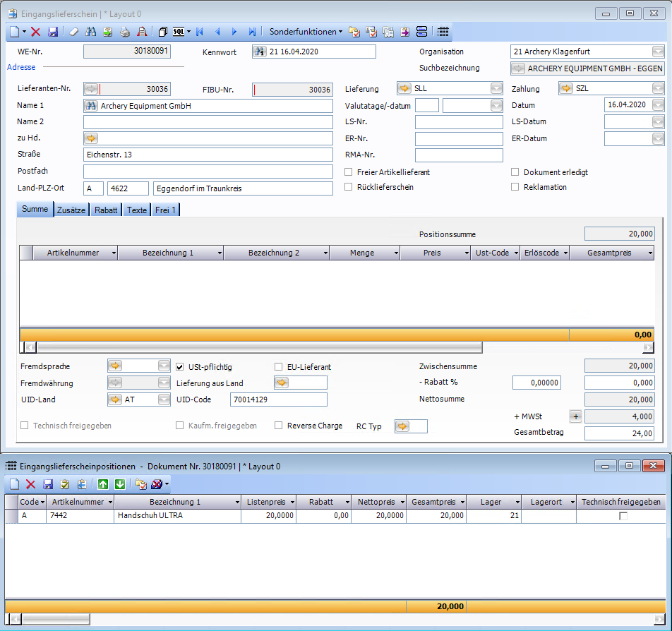672x631 pixels.
Task: Jump to the last record with the navigation arrow
Action: pos(252,32)
